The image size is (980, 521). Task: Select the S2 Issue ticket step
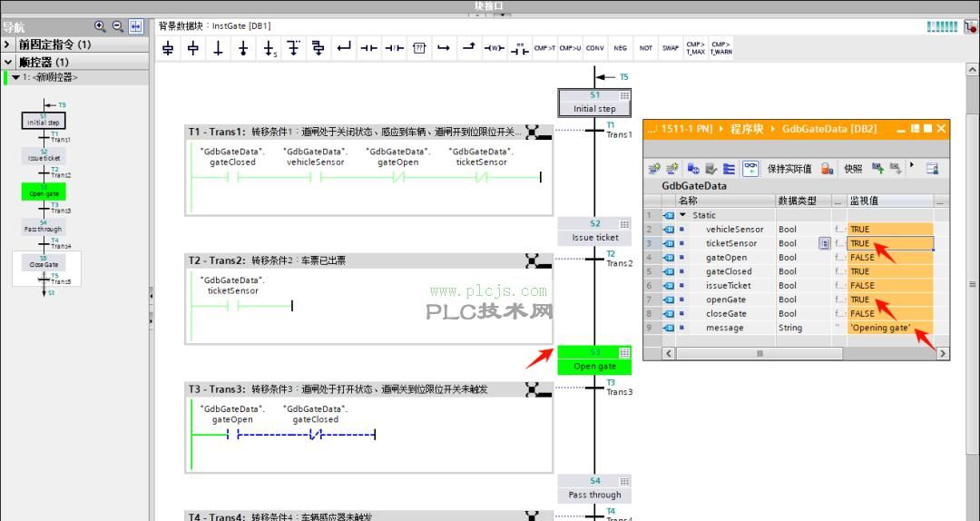[x=594, y=231]
